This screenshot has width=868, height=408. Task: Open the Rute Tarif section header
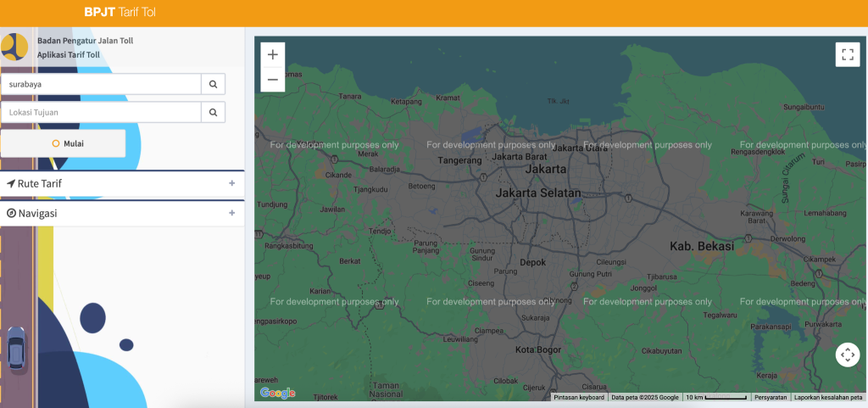click(40, 183)
